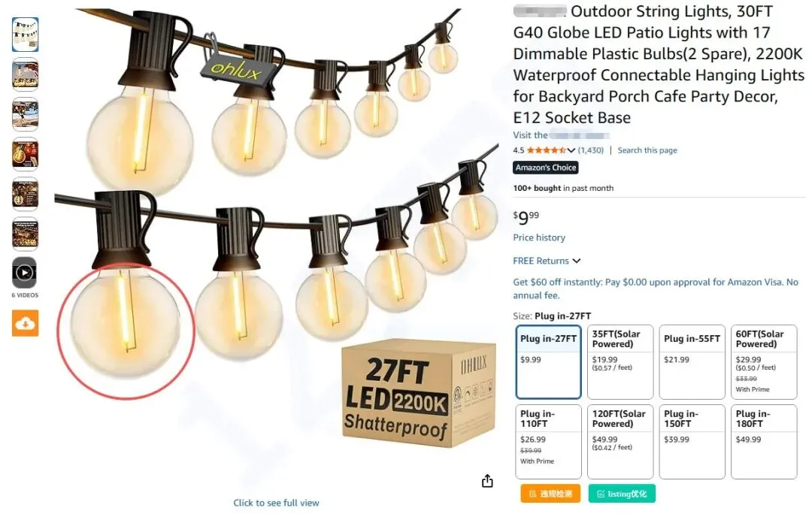
Task: Expand the FREE Returns chevron
Action: [577, 261]
